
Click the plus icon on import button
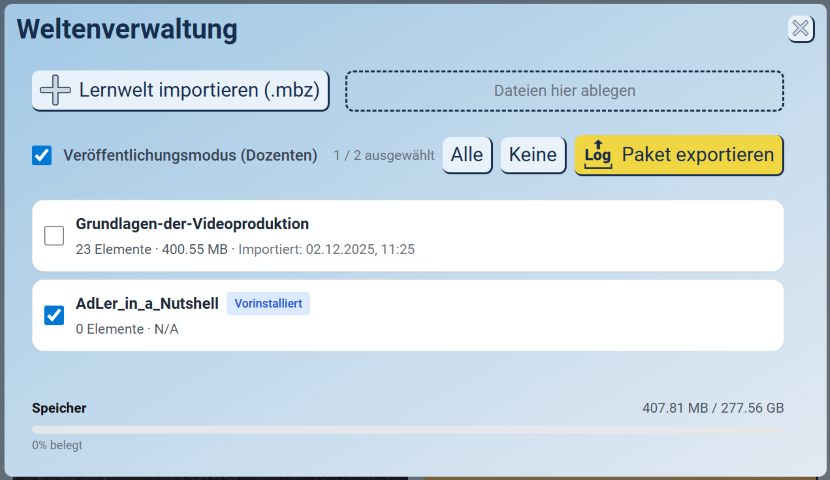click(x=55, y=90)
